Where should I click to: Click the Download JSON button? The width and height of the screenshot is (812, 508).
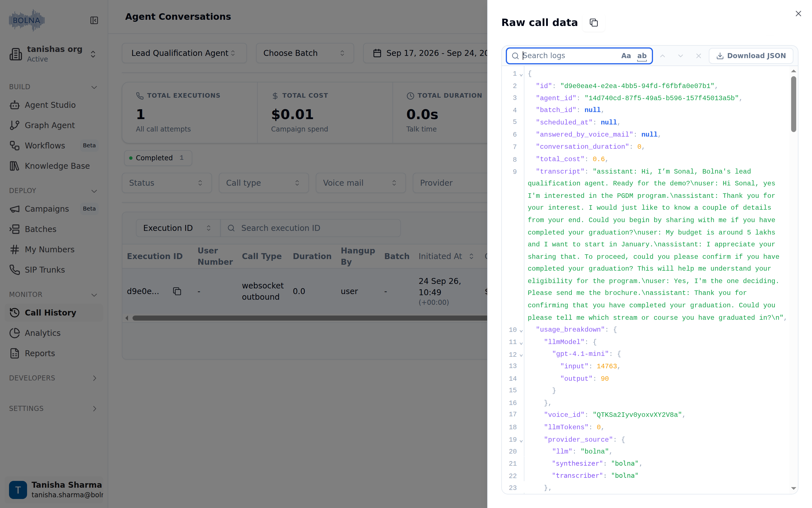click(751, 56)
